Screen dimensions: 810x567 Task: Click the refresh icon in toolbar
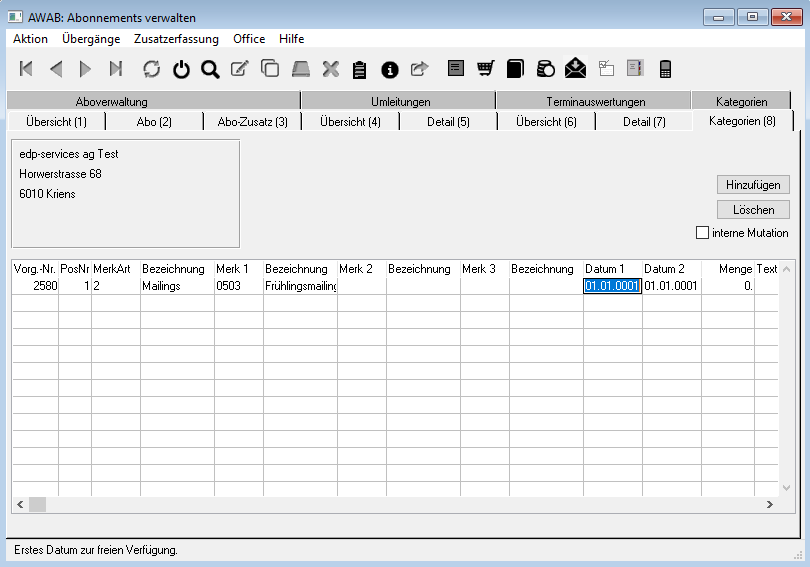(x=152, y=69)
